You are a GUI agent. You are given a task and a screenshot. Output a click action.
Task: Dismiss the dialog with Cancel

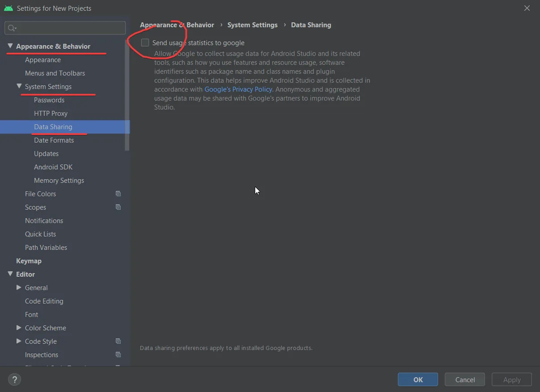[x=465, y=379]
